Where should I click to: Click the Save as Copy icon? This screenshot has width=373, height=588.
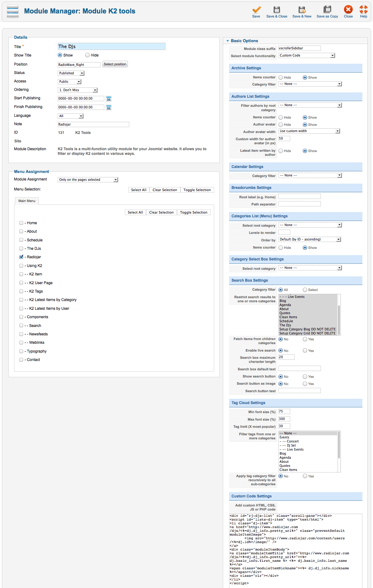pos(327,10)
